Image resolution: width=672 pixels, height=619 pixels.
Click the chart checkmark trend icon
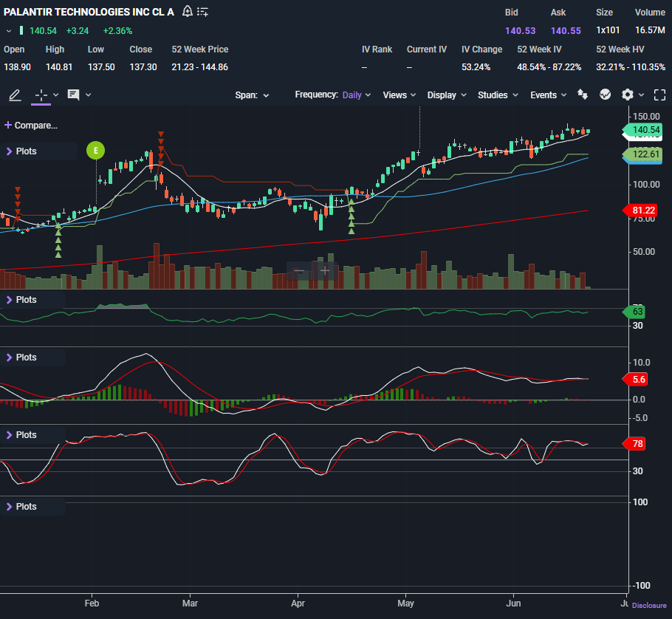pos(605,95)
